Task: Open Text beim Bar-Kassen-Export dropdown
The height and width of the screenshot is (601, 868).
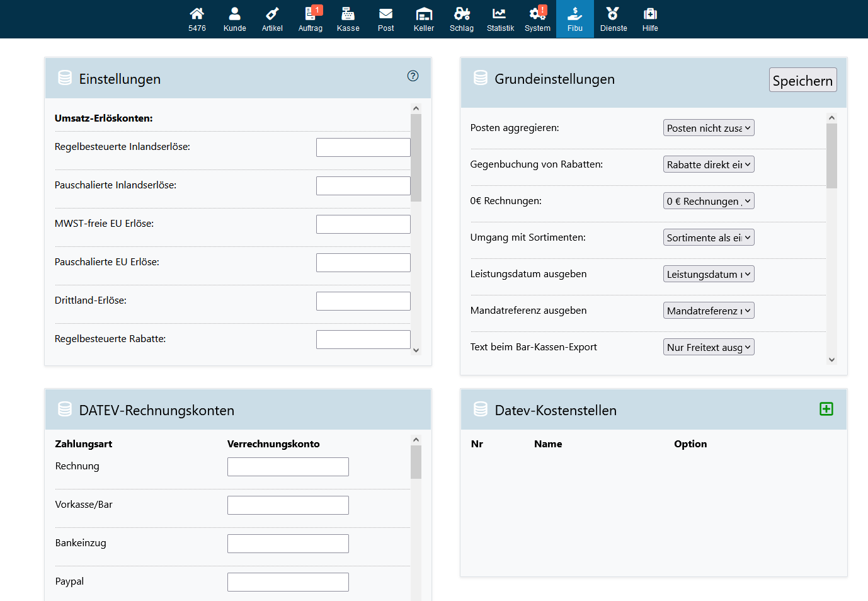Action: (708, 347)
